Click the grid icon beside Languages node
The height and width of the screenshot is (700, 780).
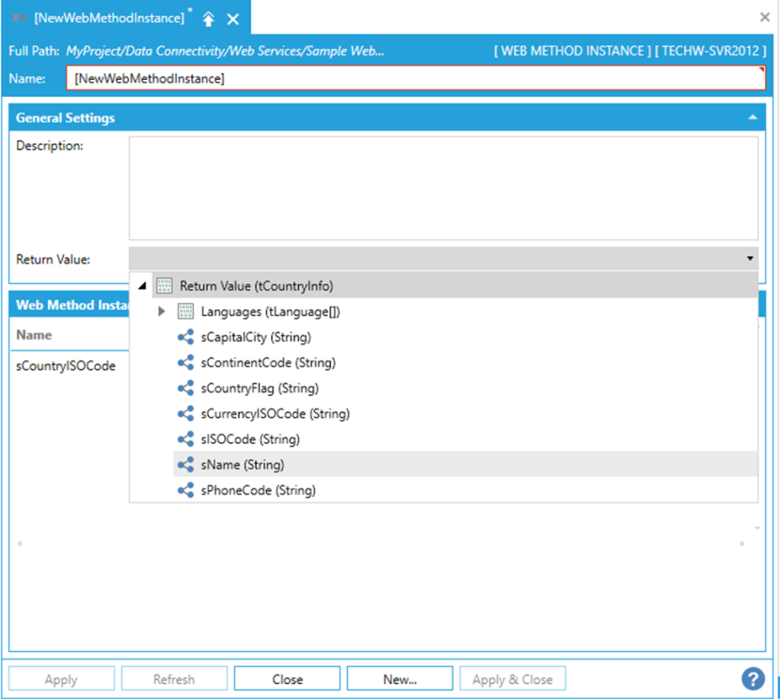point(185,311)
